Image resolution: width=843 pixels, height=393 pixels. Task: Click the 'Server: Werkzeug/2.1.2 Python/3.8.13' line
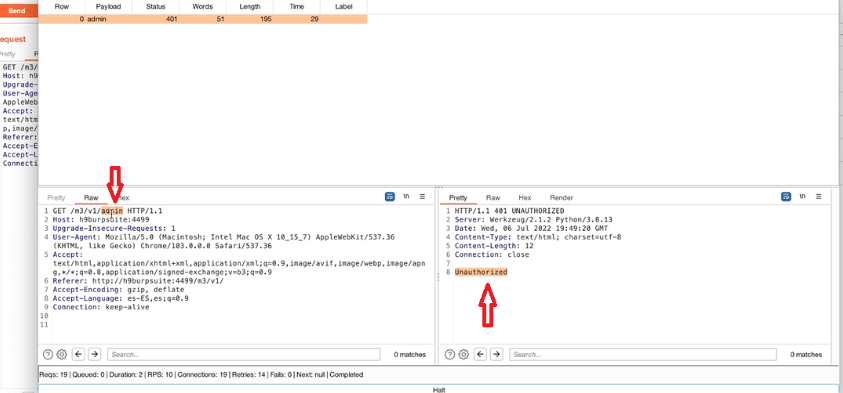tap(533, 219)
